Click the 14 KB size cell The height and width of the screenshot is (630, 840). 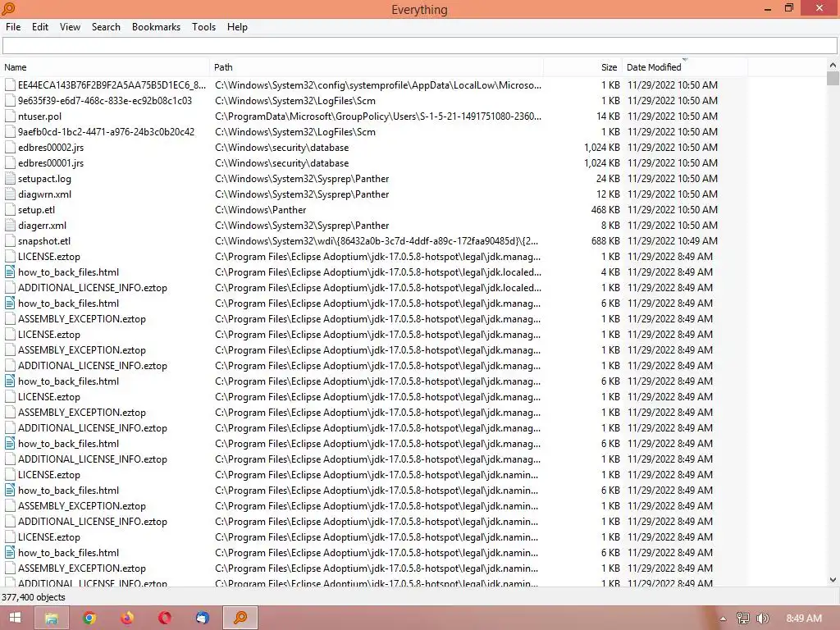tap(608, 116)
